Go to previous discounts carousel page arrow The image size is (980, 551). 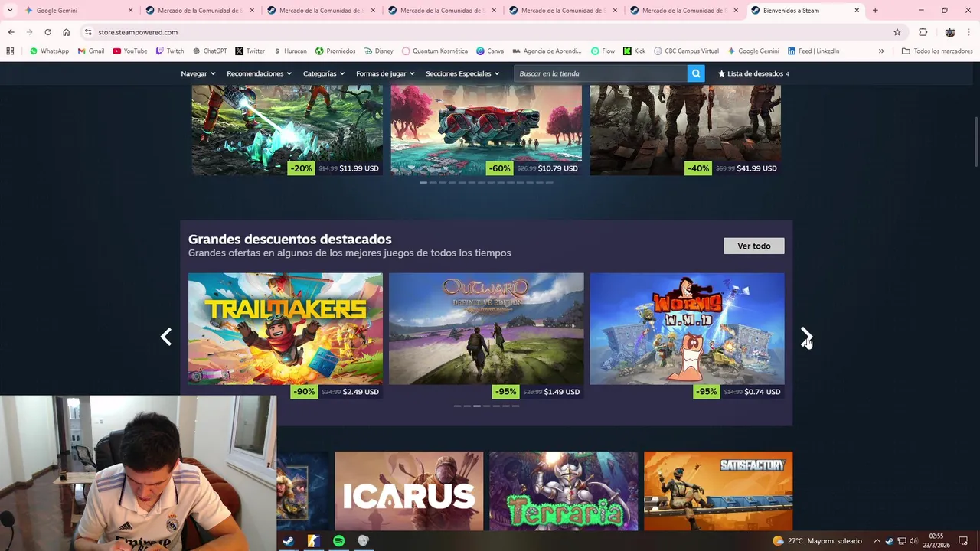tap(166, 337)
